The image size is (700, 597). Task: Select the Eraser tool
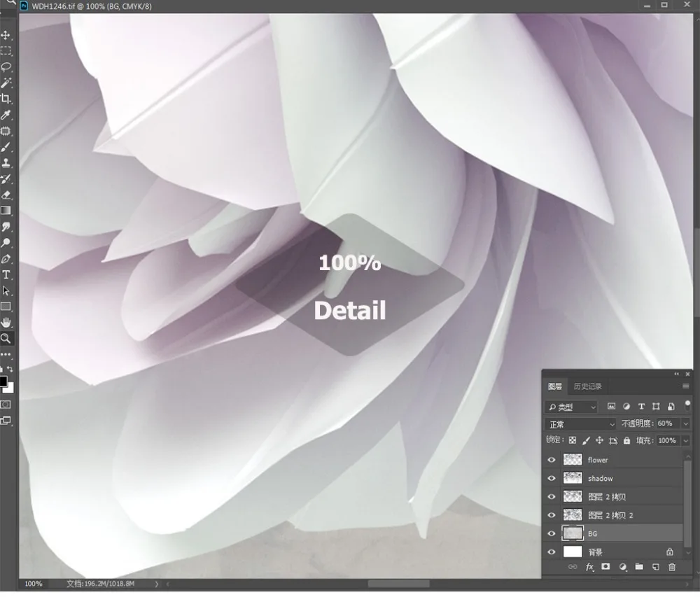click(6, 195)
